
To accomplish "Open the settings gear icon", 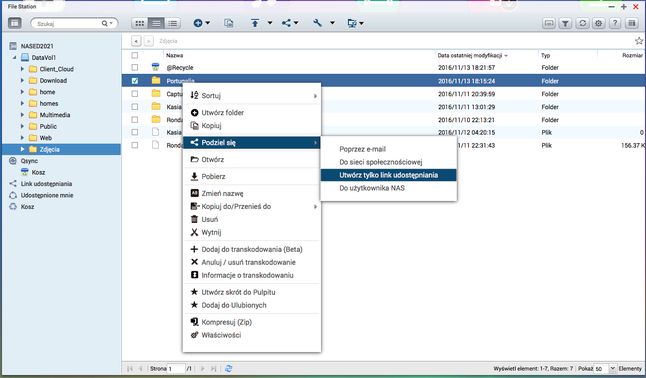I will (x=599, y=23).
